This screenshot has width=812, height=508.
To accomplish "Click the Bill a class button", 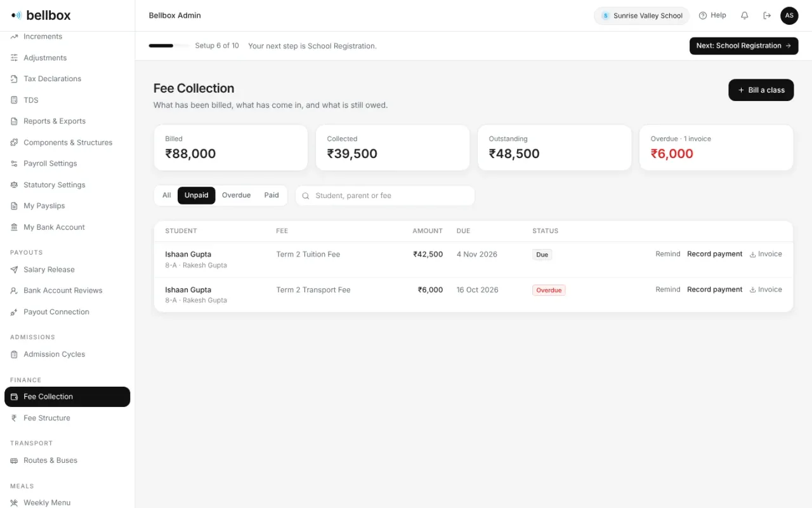I will point(761,90).
